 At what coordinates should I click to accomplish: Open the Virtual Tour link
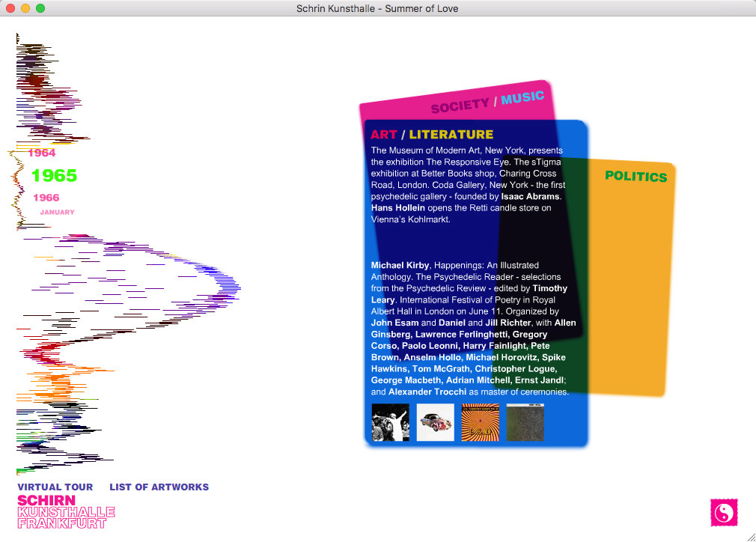pyautogui.click(x=55, y=487)
